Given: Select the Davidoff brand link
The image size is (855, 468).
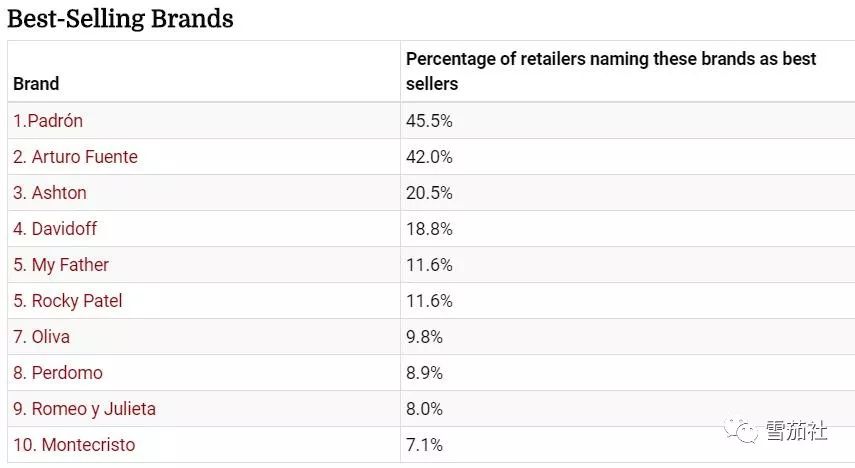Looking at the screenshot, I should 55,229.
